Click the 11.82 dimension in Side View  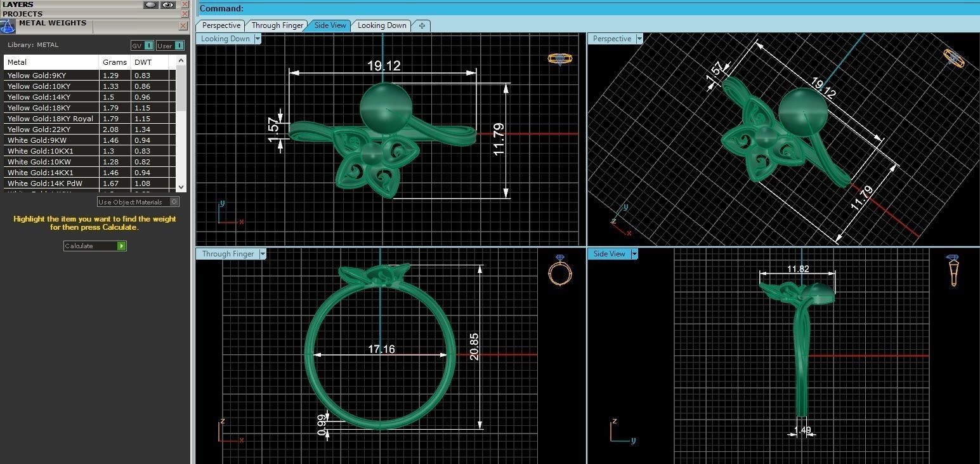[798, 269]
